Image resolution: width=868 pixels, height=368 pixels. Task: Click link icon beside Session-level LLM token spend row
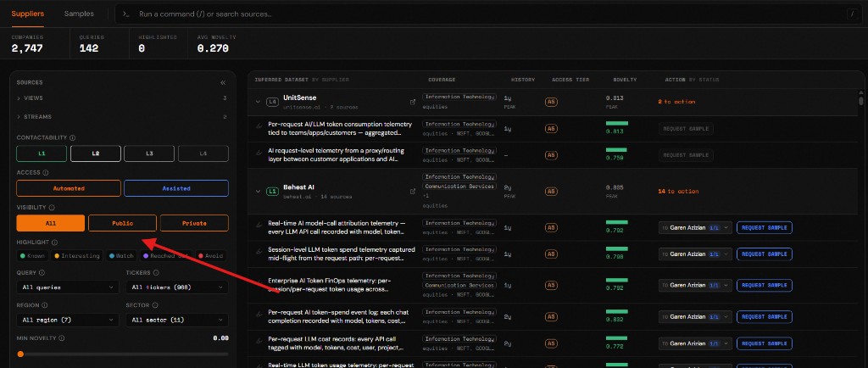259,251
